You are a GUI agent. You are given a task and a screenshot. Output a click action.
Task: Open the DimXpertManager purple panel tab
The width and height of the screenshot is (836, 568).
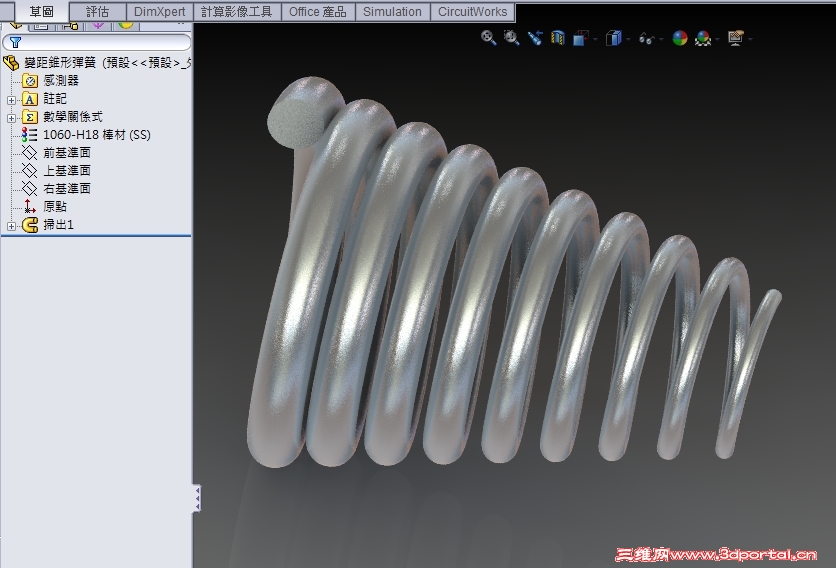(x=98, y=25)
